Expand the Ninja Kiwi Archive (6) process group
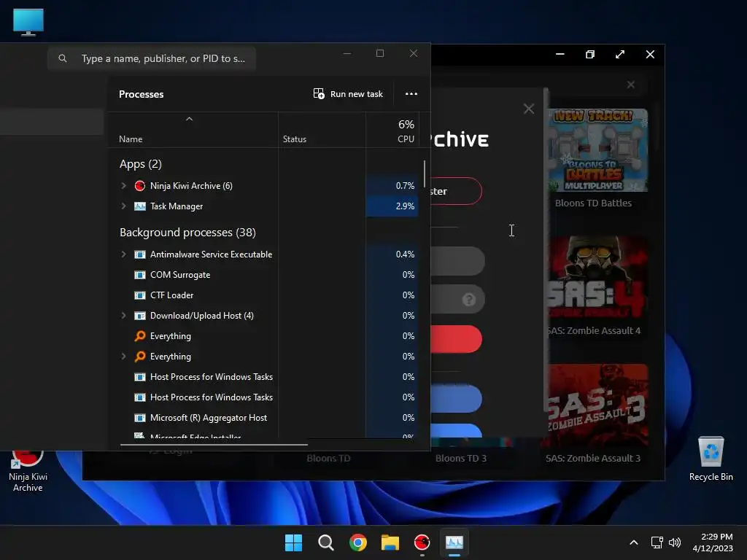The height and width of the screenshot is (560, 747). click(123, 186)
